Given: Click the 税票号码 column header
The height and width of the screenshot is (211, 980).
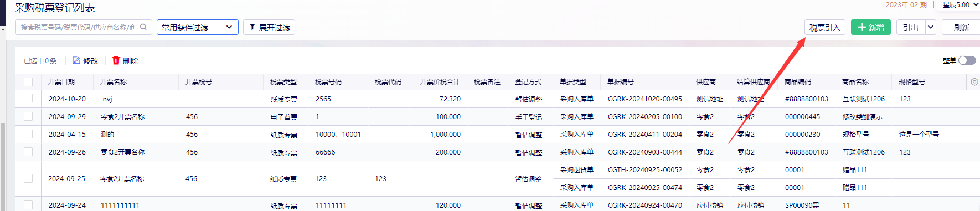Looking at the screenshot, I should pyautogui.click(x=328, y=81).
